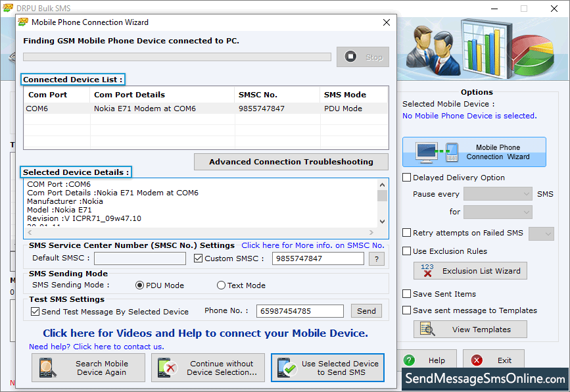
Task: Click the DRPU Bulk SMS title bar icon
Action: [x=8, y=8]
